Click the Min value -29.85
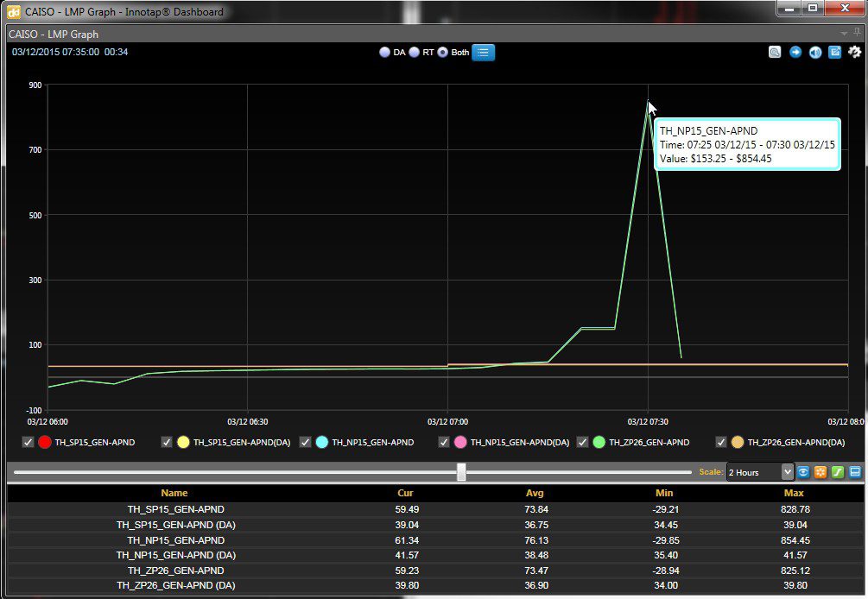Viewport: 868px width, 599px height. 665,540
